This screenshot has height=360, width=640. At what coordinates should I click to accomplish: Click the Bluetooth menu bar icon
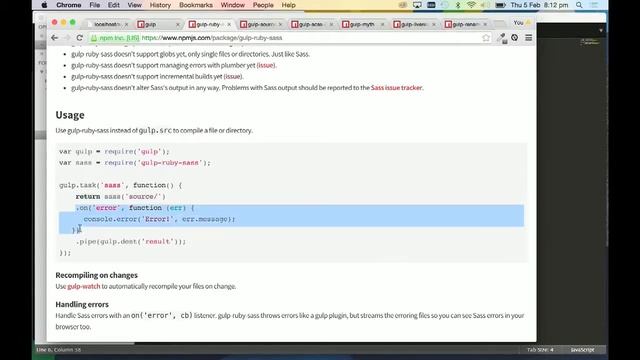point(458,5)
